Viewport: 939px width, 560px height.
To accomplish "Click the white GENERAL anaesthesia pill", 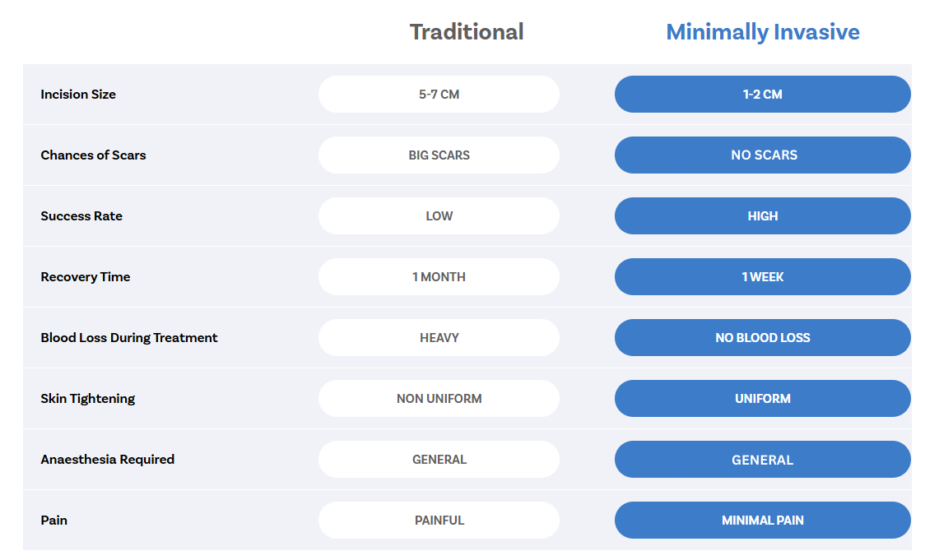I will [439, 460].
